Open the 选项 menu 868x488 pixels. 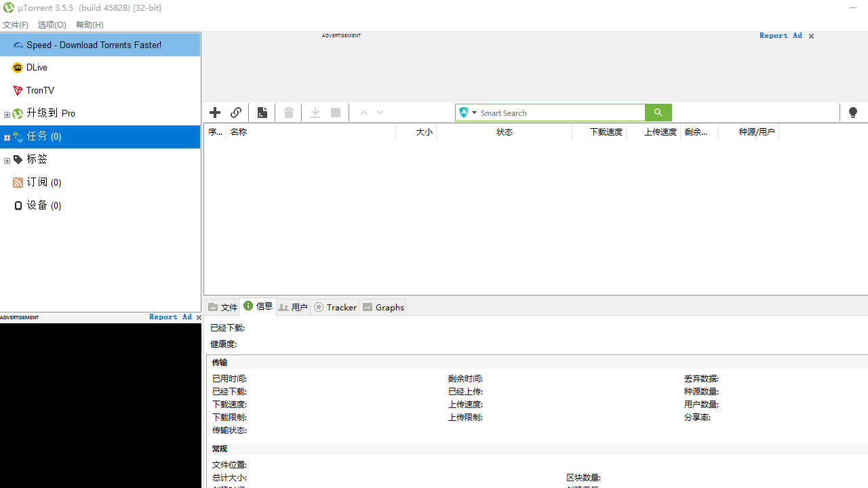[x=52, y=24]
